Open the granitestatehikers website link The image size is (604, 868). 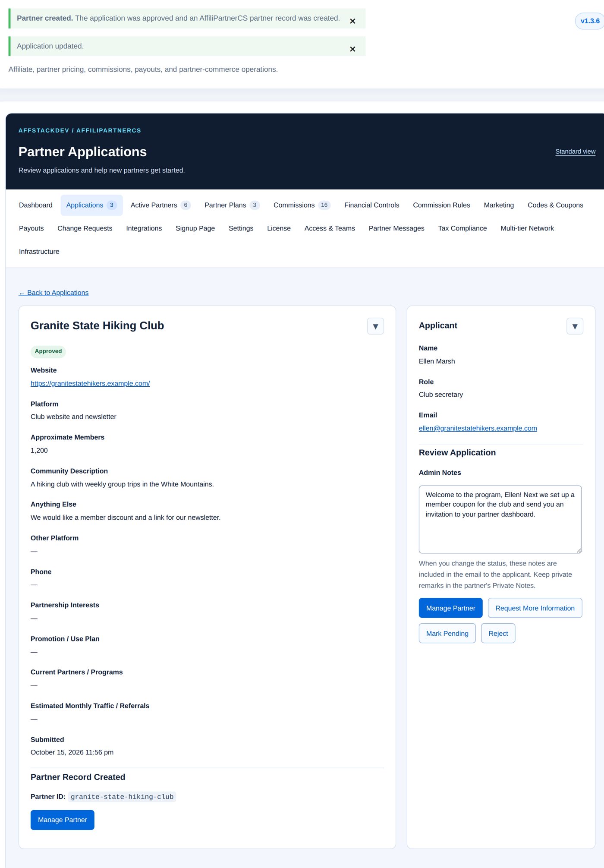click(x=90, y=383)
